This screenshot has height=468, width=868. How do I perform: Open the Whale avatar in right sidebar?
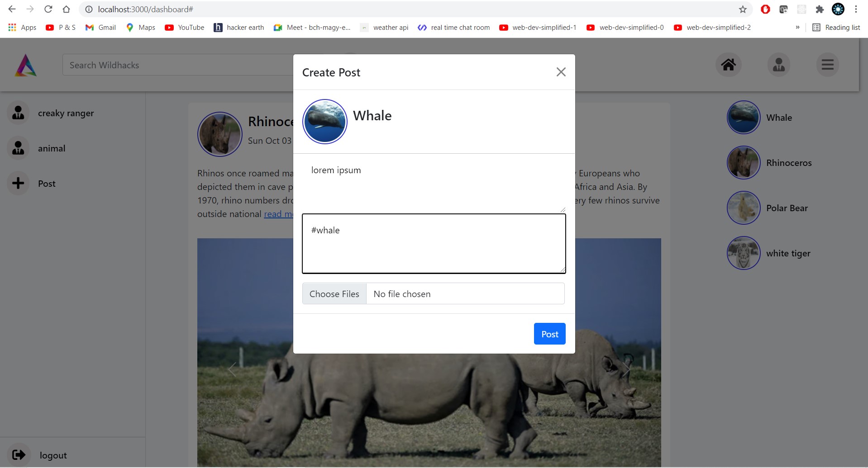[743, 118]
